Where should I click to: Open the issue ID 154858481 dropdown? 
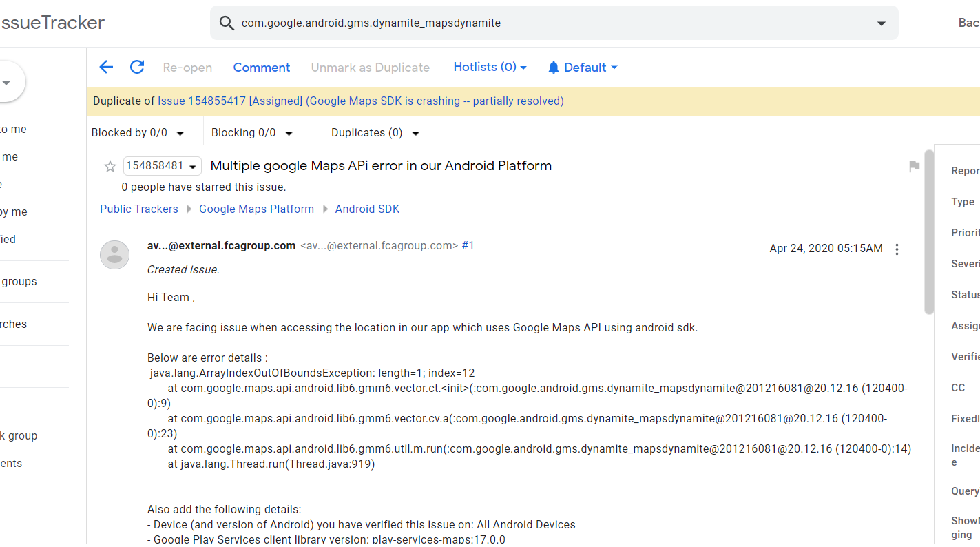[163, 166]
